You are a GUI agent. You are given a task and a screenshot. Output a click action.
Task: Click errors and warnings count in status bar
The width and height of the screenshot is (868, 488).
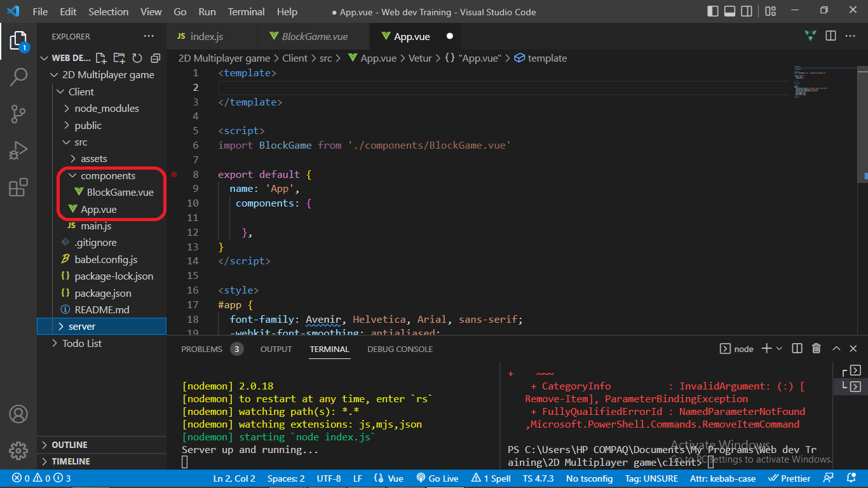coord(41,478)
